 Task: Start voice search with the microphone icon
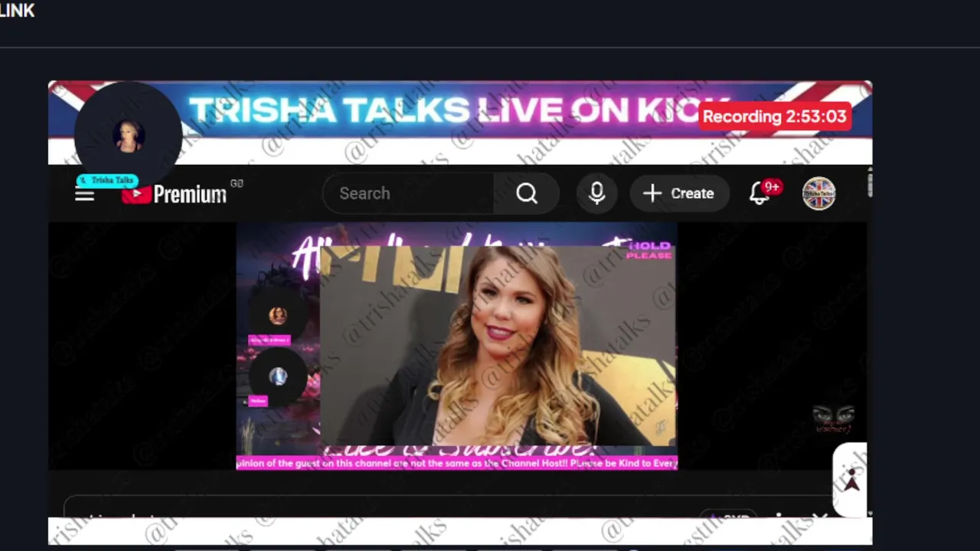point(597,194)
